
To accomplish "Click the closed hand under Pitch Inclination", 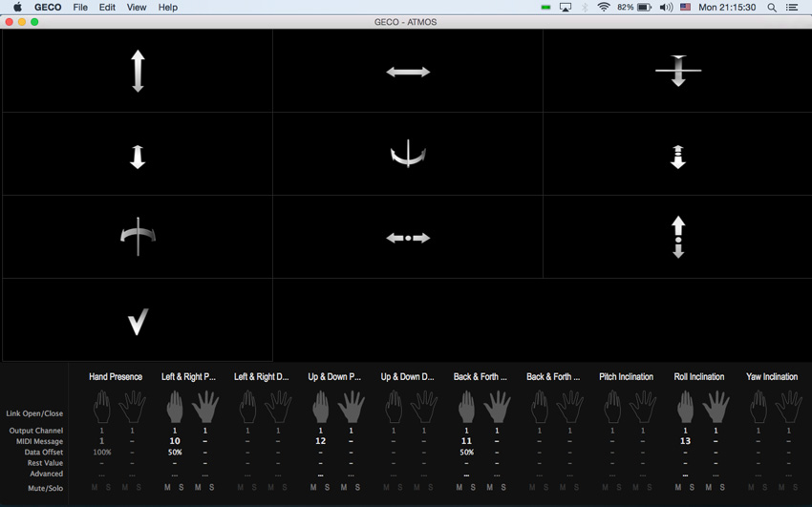I will (612, 407).
